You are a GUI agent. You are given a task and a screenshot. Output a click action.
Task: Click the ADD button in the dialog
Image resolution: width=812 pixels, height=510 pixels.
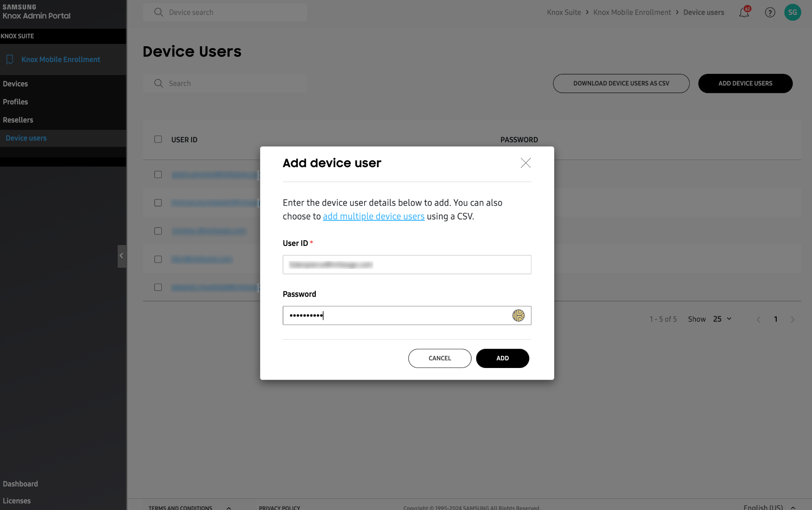click(502, 358)
